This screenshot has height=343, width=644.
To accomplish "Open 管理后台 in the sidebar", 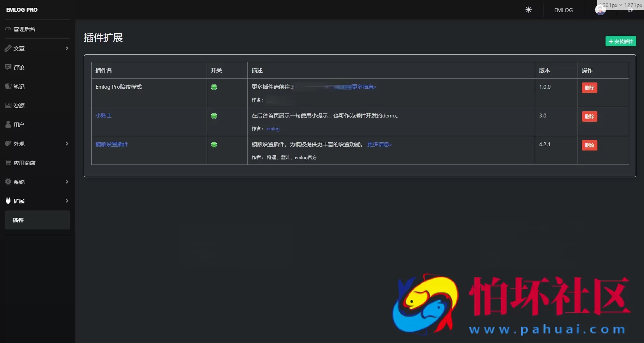I will pos(24,29).
